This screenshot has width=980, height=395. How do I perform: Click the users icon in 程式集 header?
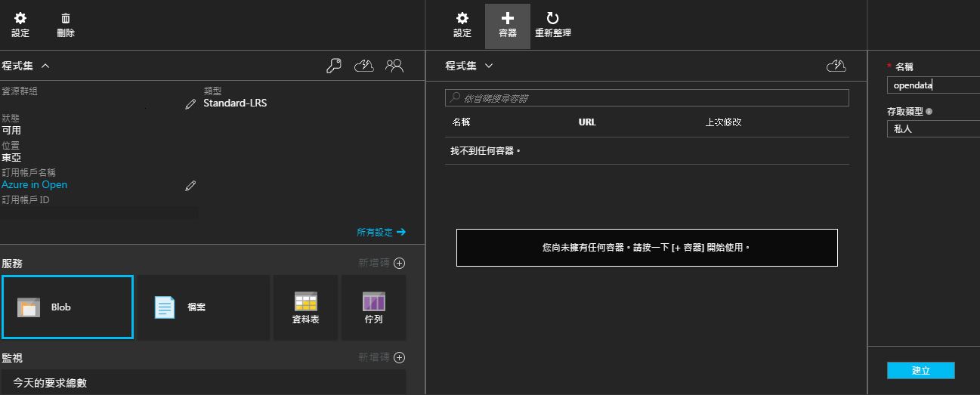coord(394,66)
